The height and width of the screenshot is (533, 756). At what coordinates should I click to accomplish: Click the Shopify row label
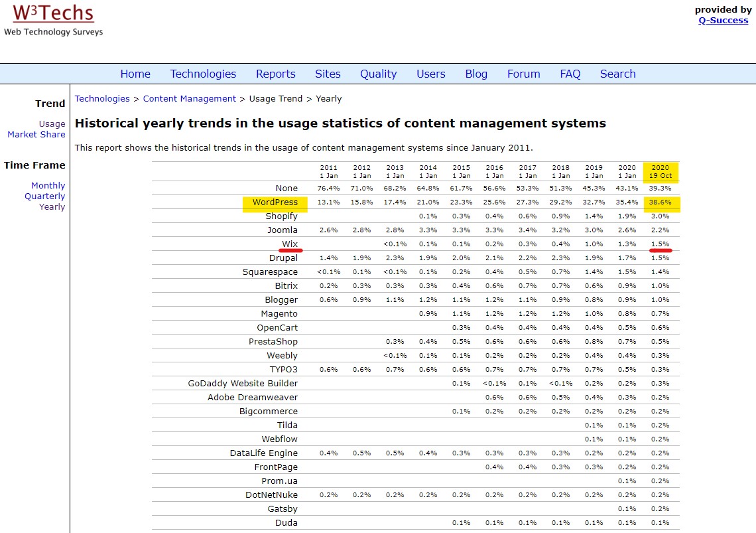(282, 216)
